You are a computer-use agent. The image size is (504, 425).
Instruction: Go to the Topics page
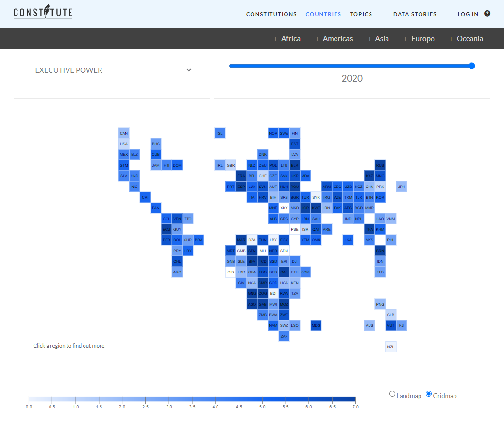click(x=361, y=14)
